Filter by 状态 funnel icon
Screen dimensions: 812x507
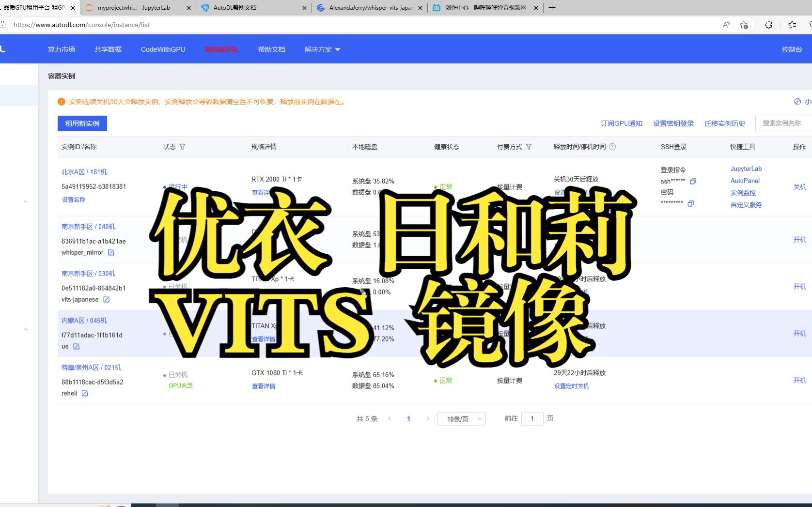[x=182, y=147]
